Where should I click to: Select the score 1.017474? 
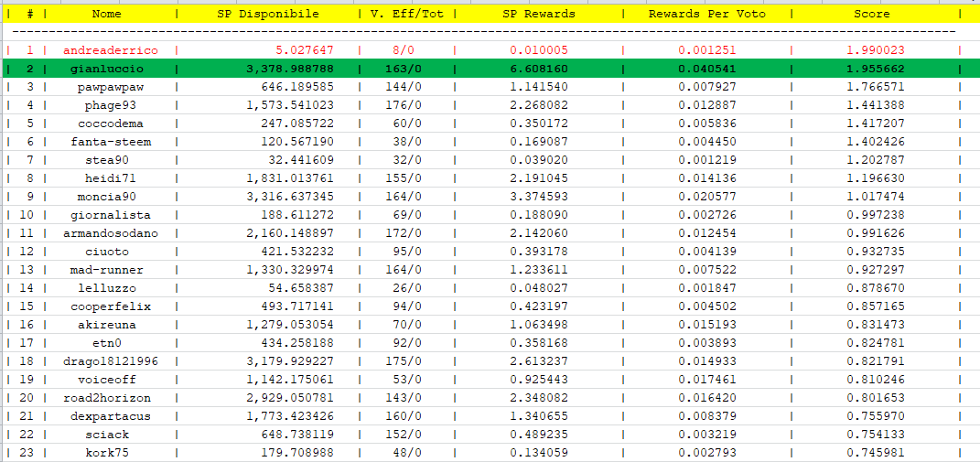(875, 197)
